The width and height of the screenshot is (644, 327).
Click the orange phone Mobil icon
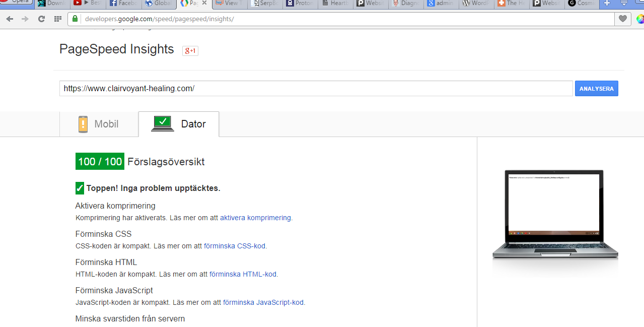pyautogui.click(x=84, y=124)
